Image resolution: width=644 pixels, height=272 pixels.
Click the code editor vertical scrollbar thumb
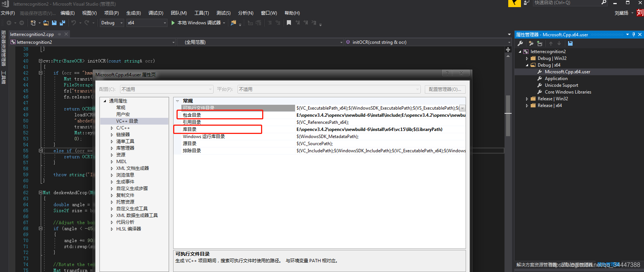(508, 116)
